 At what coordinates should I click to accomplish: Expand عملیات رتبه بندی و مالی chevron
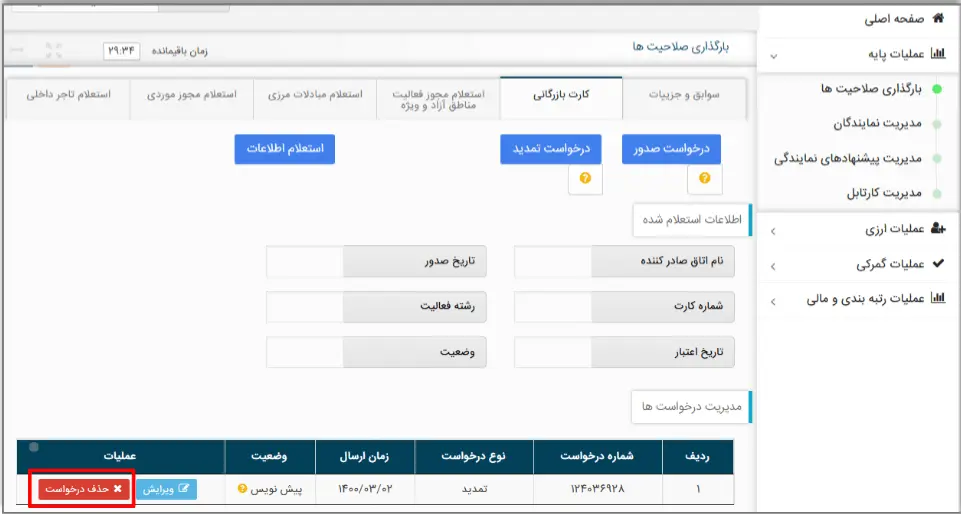[x=773, y=301]
